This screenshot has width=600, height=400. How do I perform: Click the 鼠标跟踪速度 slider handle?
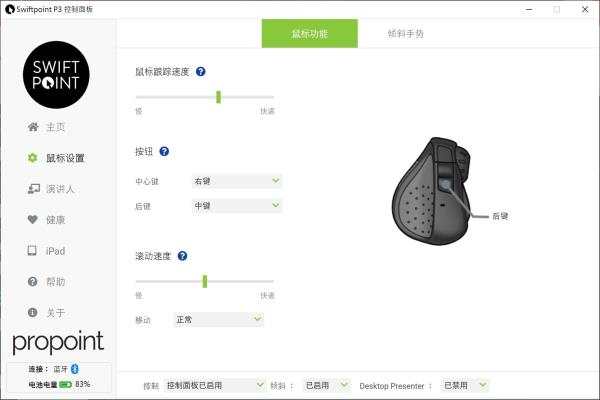tap(218, 97)
